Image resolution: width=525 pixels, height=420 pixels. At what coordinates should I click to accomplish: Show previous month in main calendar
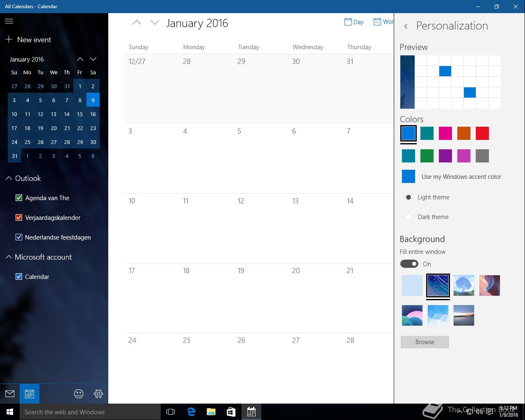(x=137, y=23)
